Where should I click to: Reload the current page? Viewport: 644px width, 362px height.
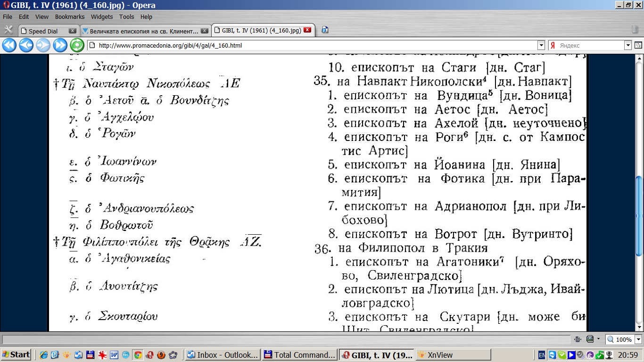point(77,45)
